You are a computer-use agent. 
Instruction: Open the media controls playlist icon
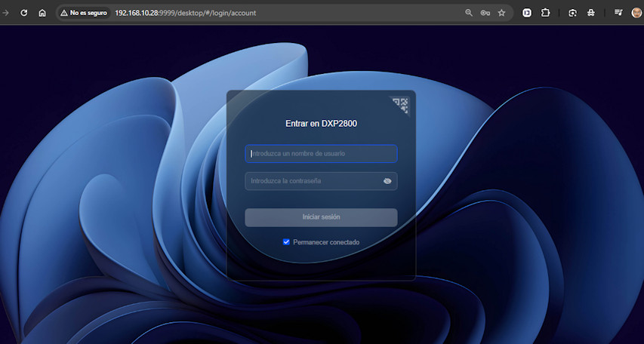coord(618,13)
